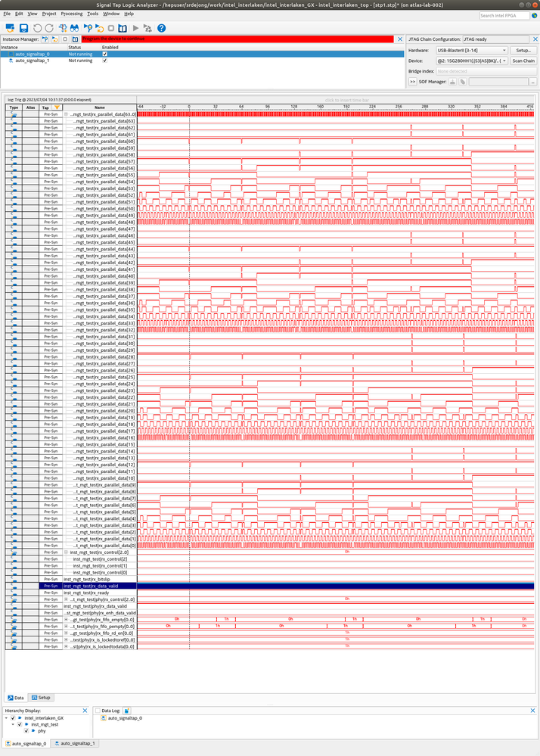Select auto_signaltap_0 in Data Log list
This screenshot has height=756, width=540.
tap(125, 718)
